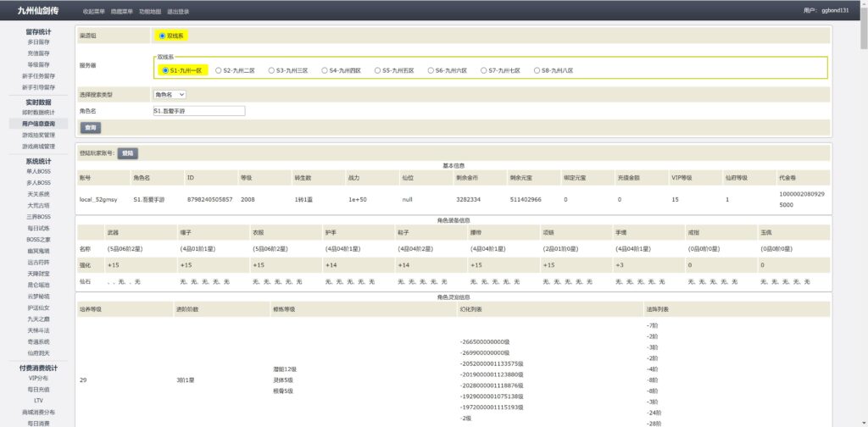Go to 游戏商城管理 in the sidebar

click(38, 146)
